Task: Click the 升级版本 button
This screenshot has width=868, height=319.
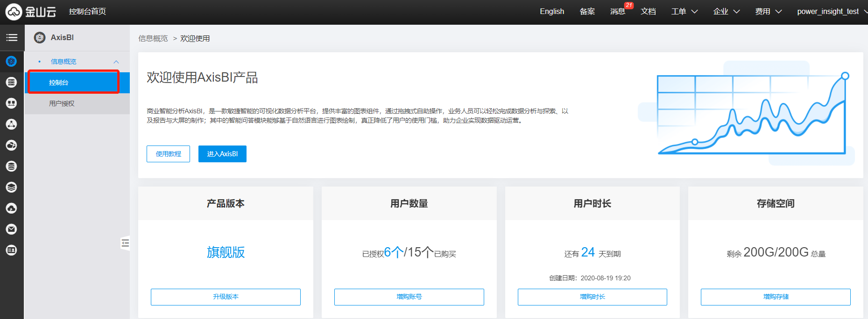Action: coord(226,297)
